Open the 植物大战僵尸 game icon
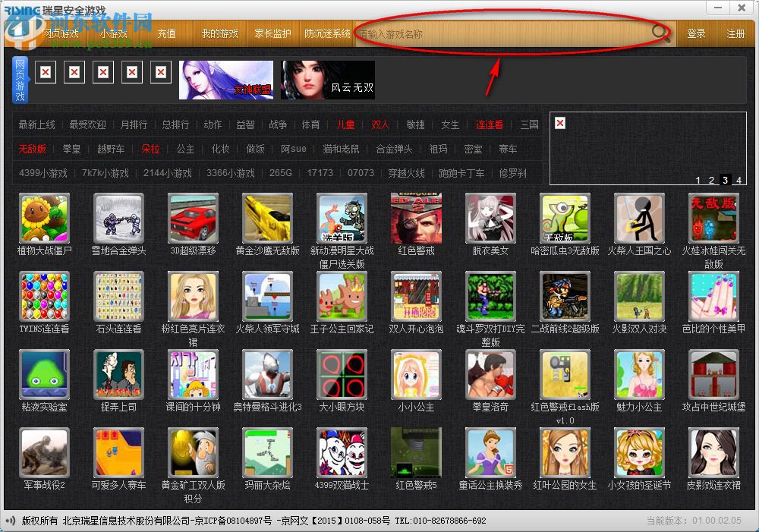759x532 pixels. coord(45,218)
